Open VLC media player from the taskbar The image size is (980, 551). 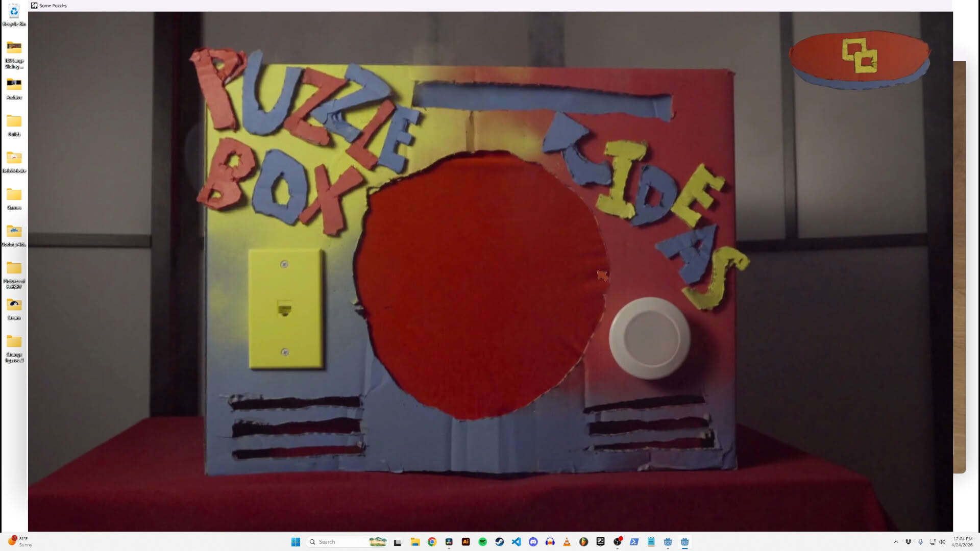click(x=567, y=542)
